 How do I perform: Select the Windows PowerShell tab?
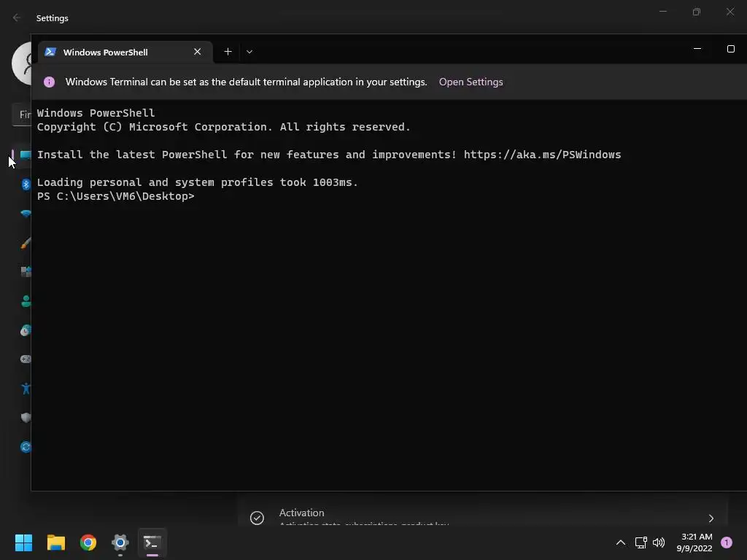tap(125, 52)
